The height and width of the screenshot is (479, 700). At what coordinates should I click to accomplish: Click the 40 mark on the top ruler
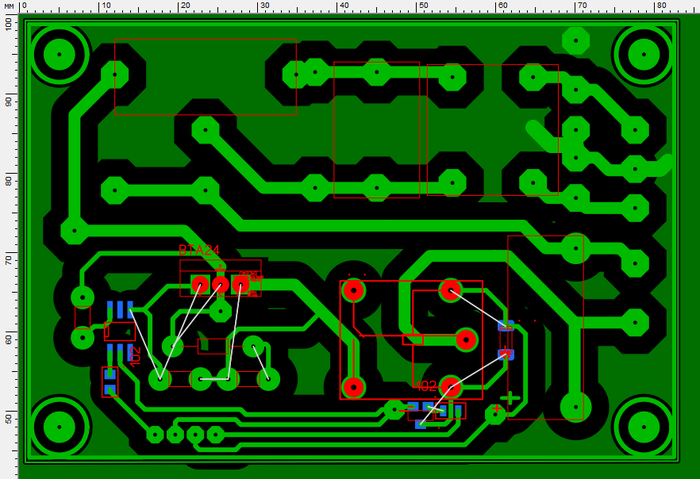tap(343, 6)
